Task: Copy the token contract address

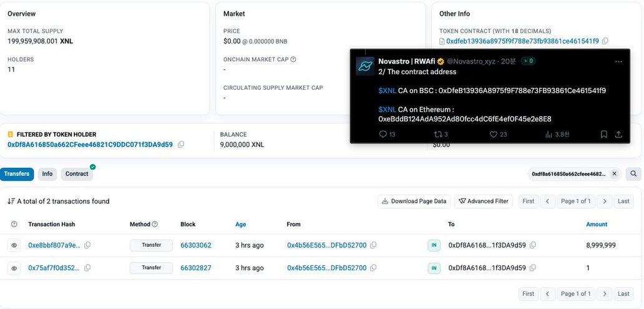Action: [605, 41]
